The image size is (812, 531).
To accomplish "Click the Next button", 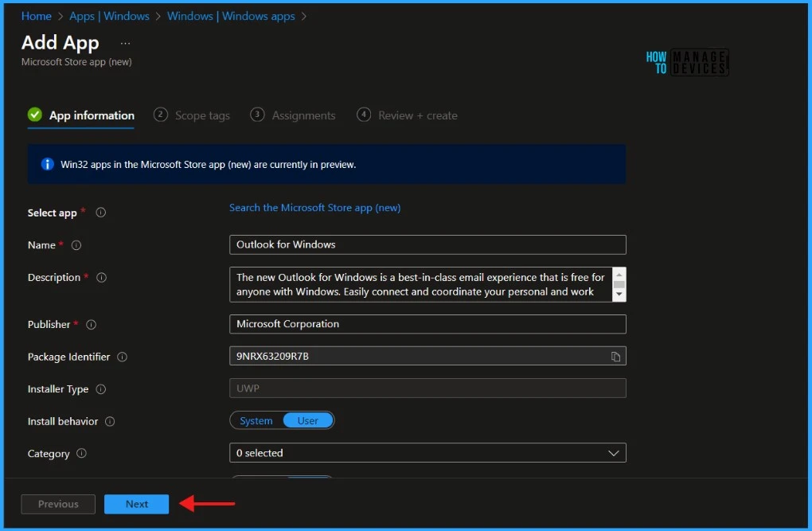I will (137, 504).
